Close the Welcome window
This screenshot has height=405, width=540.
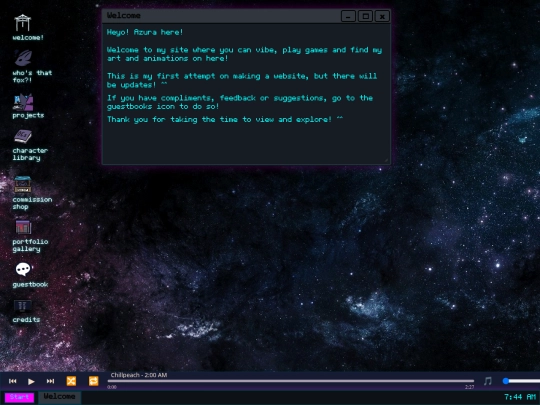382,16
